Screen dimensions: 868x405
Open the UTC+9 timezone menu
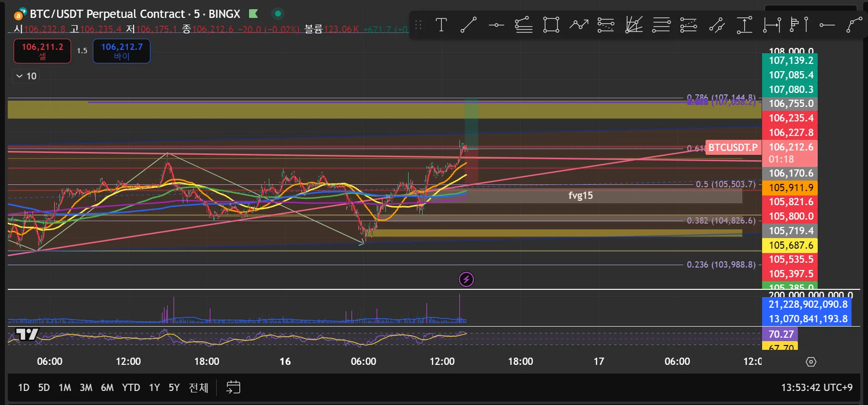pos(816,388)
